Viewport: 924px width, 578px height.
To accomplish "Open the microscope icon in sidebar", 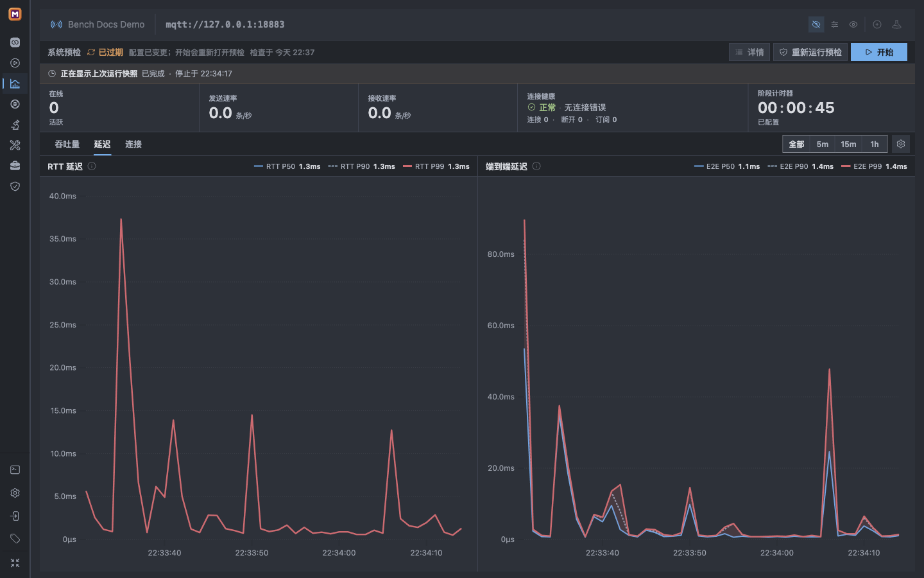I will [x=15, y=125].
